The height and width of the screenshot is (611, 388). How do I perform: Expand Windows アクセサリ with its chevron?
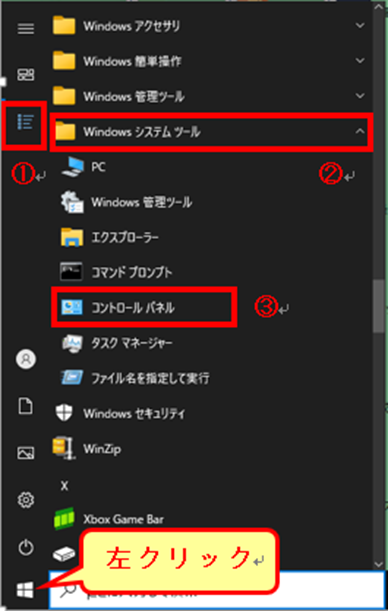point(360,25)
